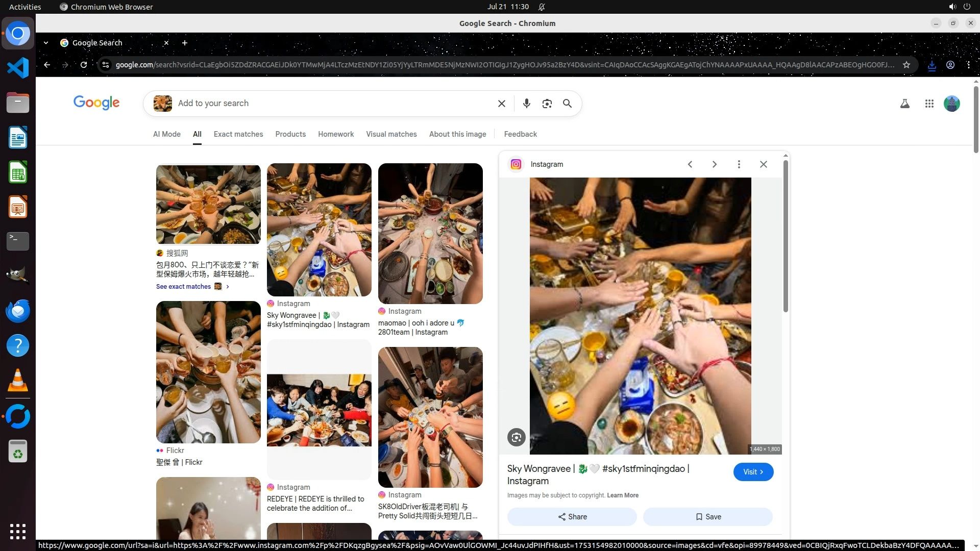
Task: Open the Google apps grid
Action: coord(929,104)
